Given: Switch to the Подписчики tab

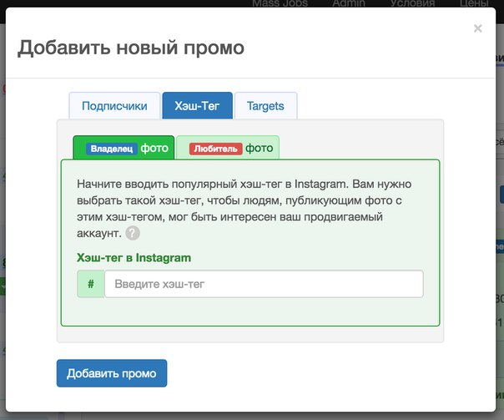Looking at the screenshot, I should tap(114, 106).
